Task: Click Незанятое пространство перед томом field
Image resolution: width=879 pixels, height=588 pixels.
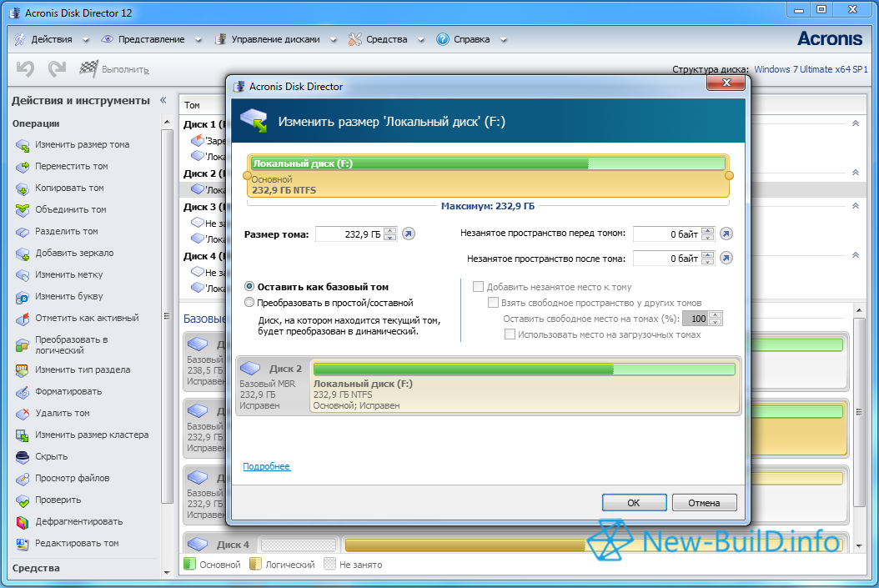Action: pos(667,234)
